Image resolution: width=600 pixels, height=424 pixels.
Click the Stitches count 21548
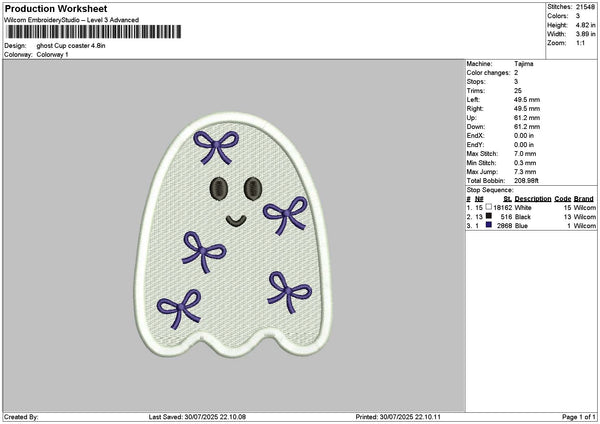586,7
